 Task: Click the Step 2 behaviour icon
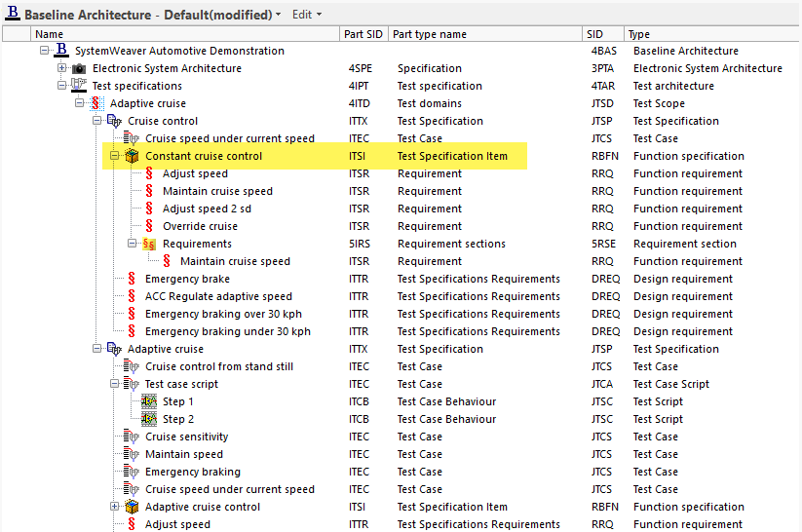(x=149, y=419)
